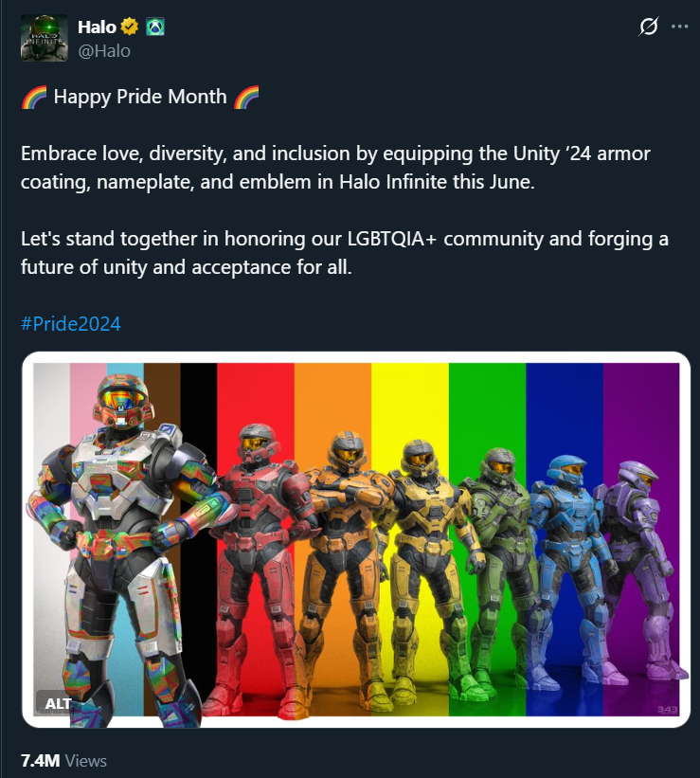The image size is (700, 778).
Task: Click the Halo display name
Action: (x=97, y=27)
